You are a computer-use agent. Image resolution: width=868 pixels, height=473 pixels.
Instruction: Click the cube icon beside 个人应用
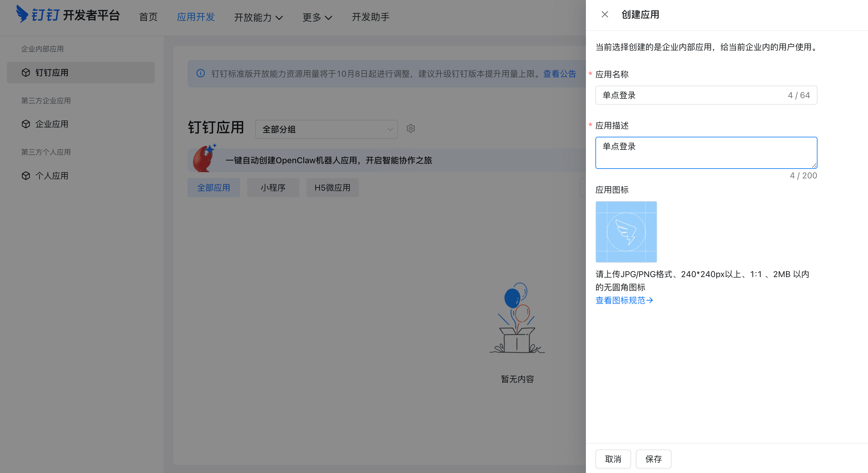26,175
